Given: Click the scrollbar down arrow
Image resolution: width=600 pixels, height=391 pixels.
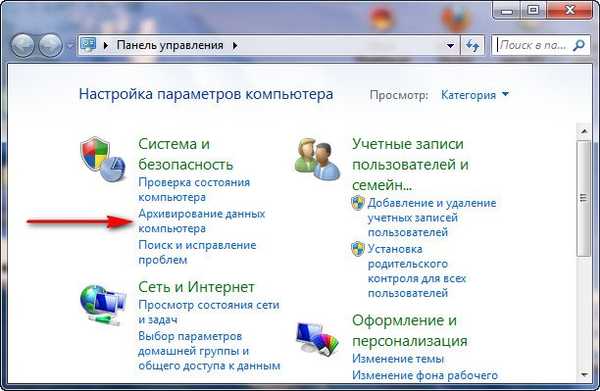Looking at the screenshot, I should 584,375.
